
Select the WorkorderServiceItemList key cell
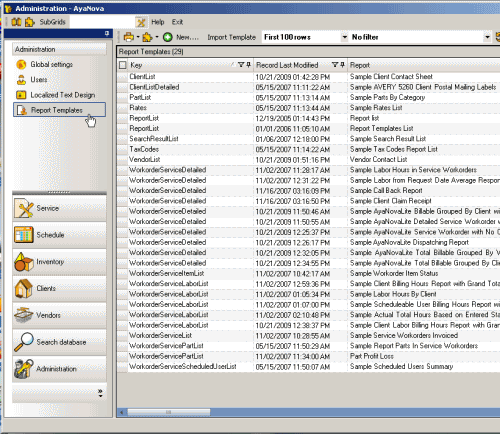191,274
